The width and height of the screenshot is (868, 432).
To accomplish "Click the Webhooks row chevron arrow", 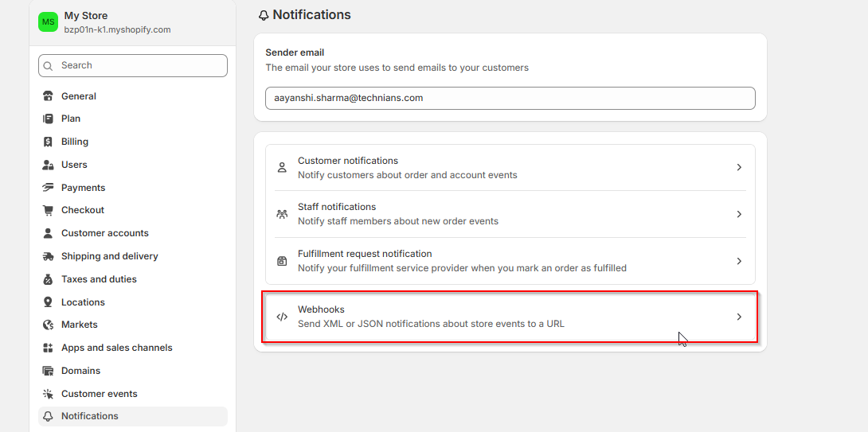I will tap(739, 317).
